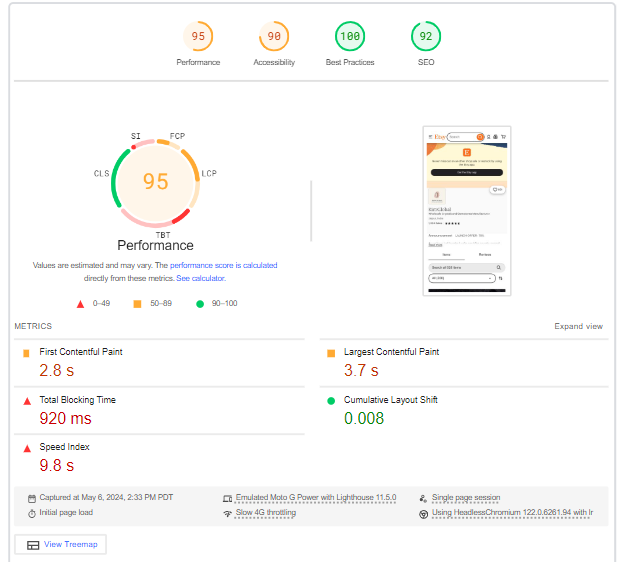This screenshot has width=619, height=562.
Task: Click the orange square beside First Contentful Paint
Action: [x=26, y=353]
